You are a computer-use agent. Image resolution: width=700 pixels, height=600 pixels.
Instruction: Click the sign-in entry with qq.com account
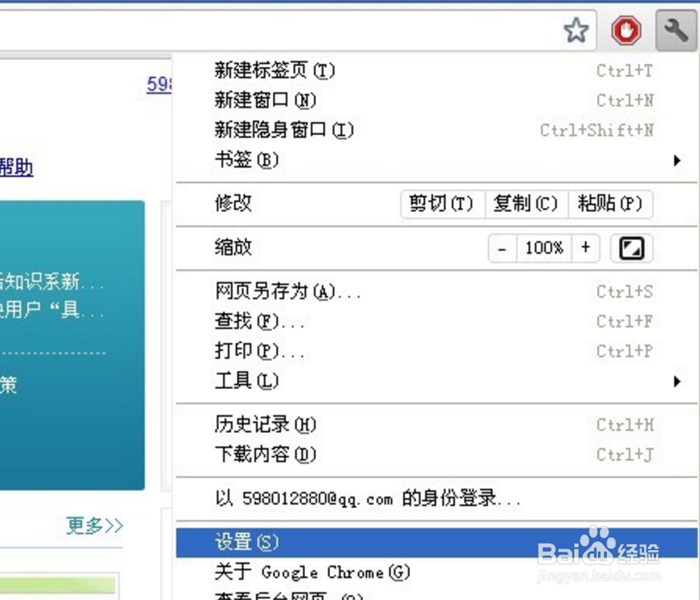coord(437,498)
